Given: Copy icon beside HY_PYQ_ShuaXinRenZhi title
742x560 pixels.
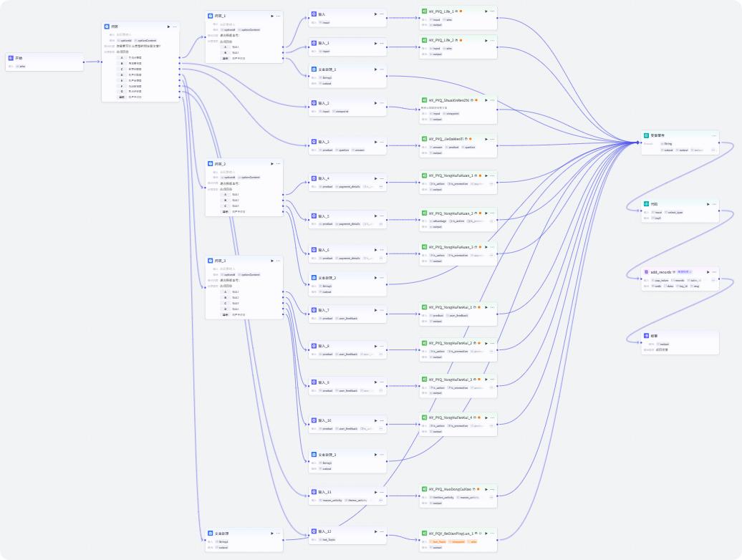Looking at the screenshot, I should pyautogui.click(x=472, y=100).
